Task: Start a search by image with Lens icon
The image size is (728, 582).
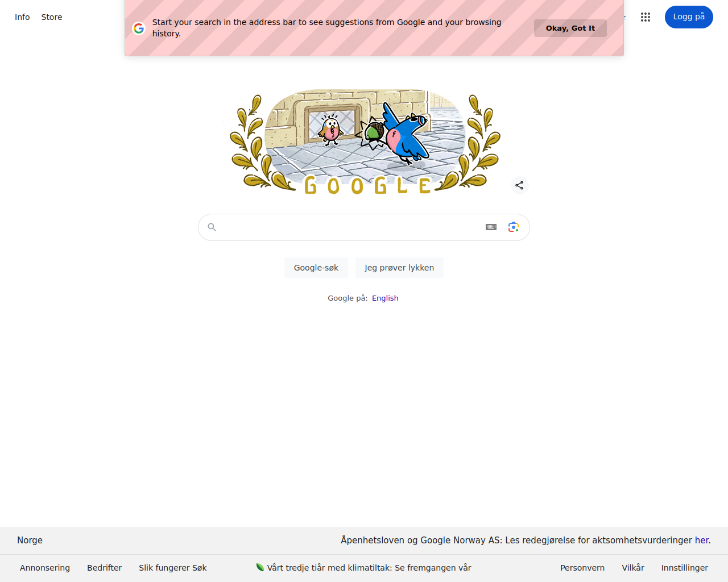Action: pyautogui.click(x=514, y=227)
